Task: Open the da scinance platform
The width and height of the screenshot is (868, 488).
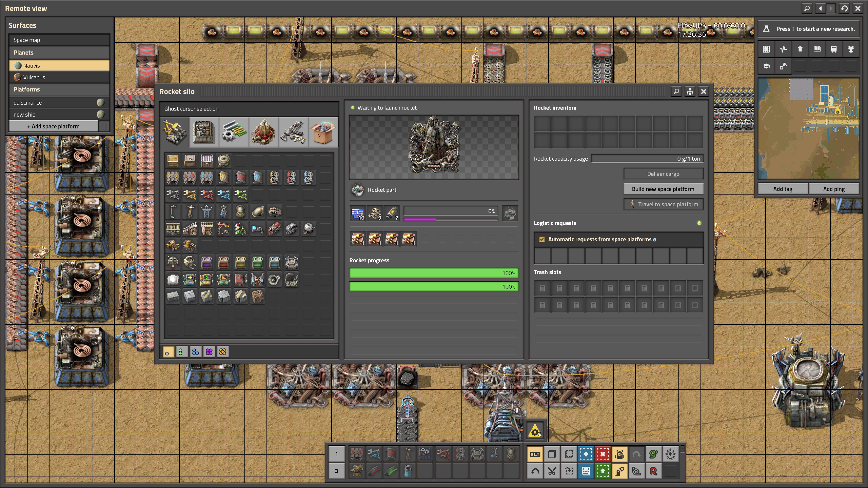Action: coord(59,103)
